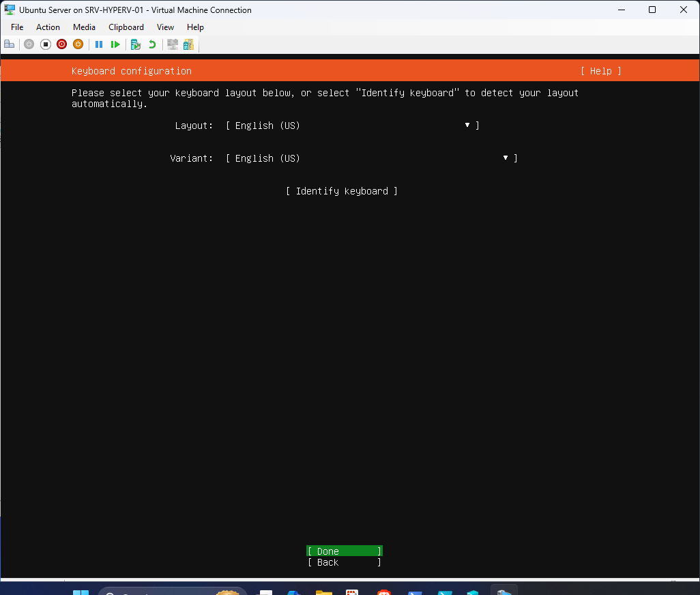Revert the virtual machine to last checkpoint

coord(151,44)
